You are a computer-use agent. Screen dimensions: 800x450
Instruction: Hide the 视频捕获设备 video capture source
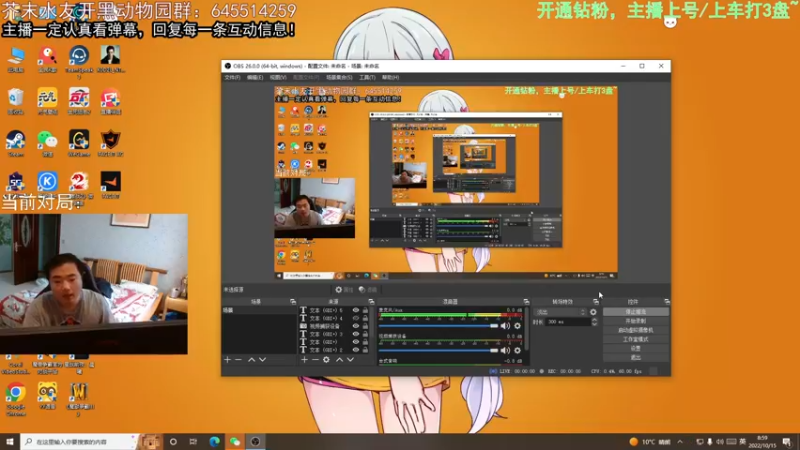pyautogui.click(x=356, y=326)
